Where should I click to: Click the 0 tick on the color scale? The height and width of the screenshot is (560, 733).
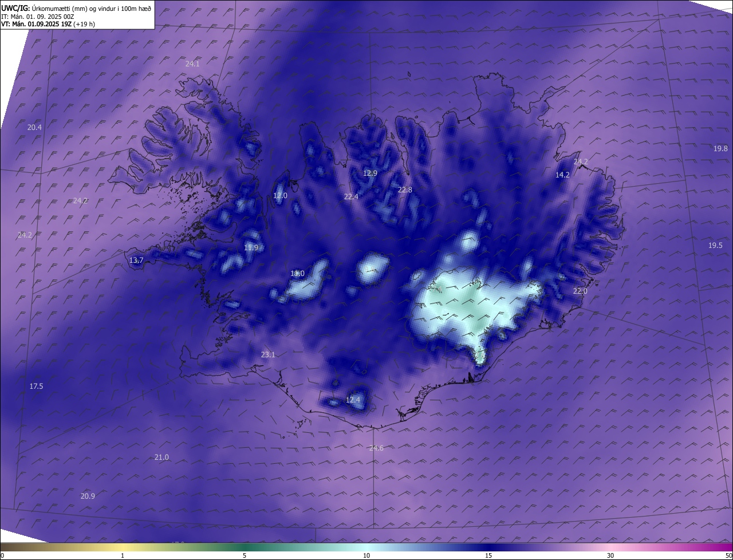2,555
